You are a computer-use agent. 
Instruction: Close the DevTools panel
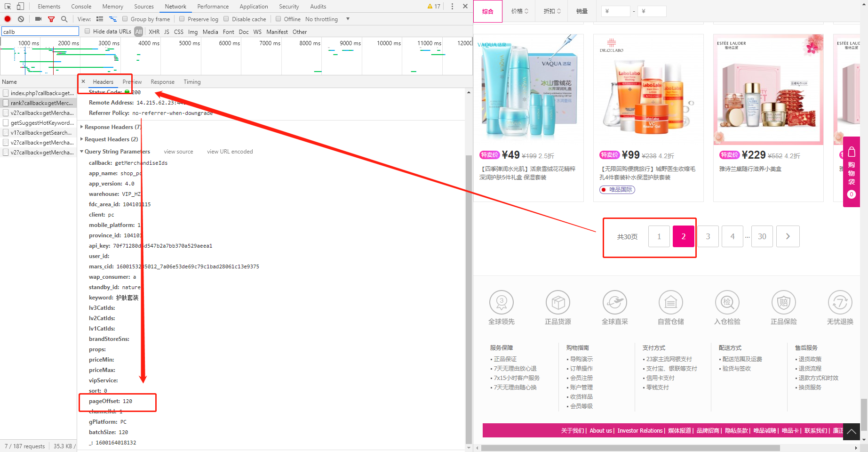tap(465, 6)
